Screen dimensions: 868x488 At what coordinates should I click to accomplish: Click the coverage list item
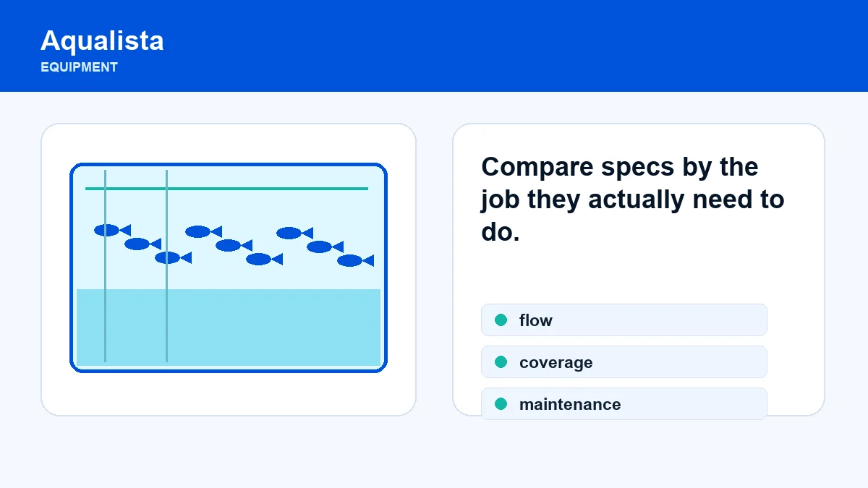[x=624, y=362]
